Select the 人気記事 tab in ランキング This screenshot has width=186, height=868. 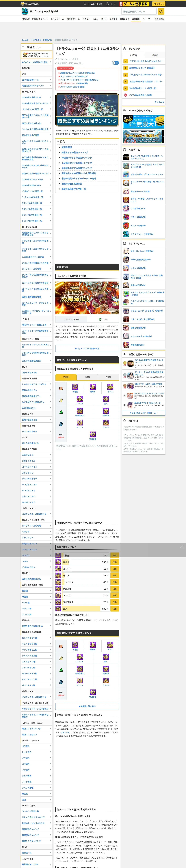pos(133,55)
